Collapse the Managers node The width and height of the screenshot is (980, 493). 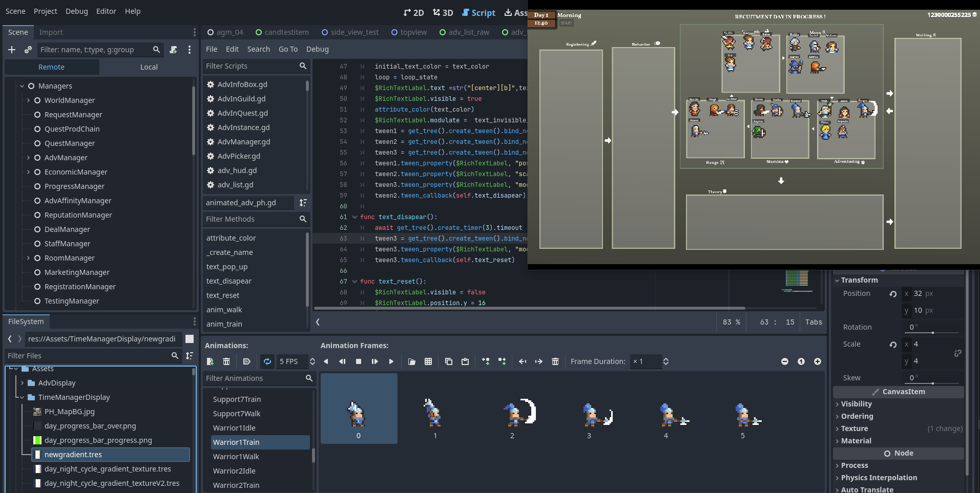click(x=22, y=86)
